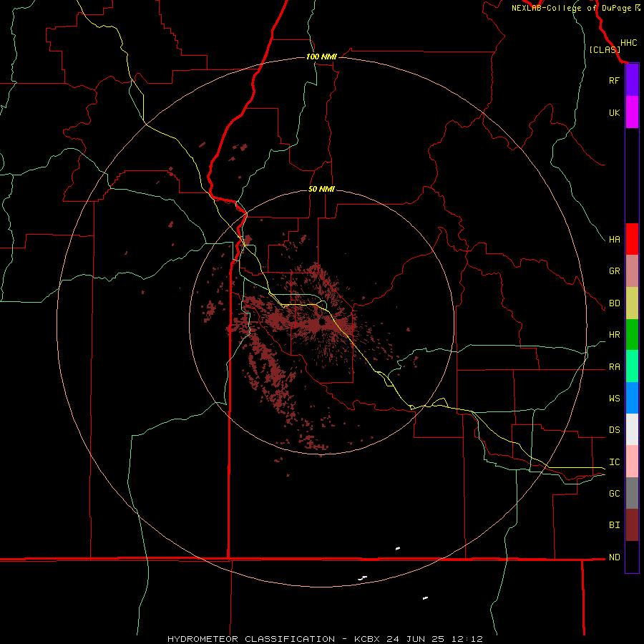This screenshot has height=644, width=644.
Task: Click the UK legend label
Action: point(614,112)
